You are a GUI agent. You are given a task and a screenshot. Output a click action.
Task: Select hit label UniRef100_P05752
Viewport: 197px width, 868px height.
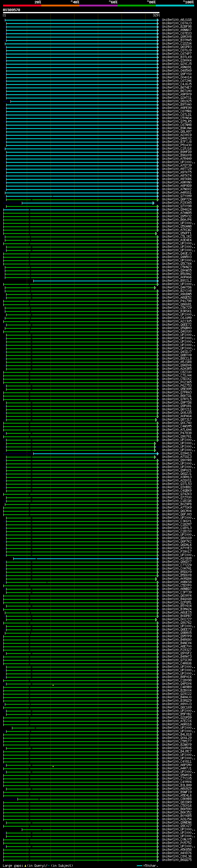(177, 843)
